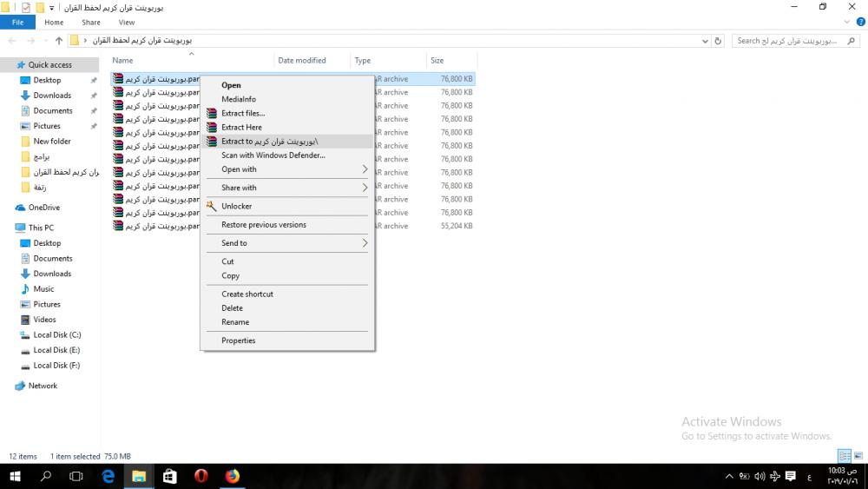Open Microsoft Store taskbar icon
Screen dimensions: 868x489
click(170, 476)
